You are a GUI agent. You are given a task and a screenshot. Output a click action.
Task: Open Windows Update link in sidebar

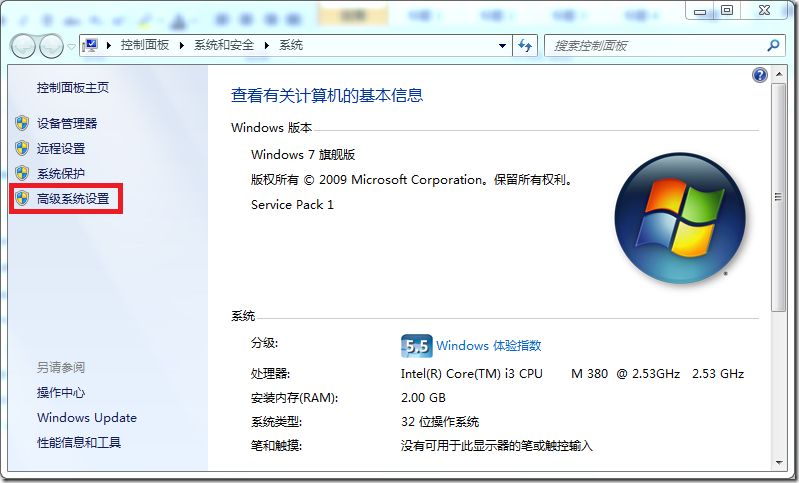87,418
